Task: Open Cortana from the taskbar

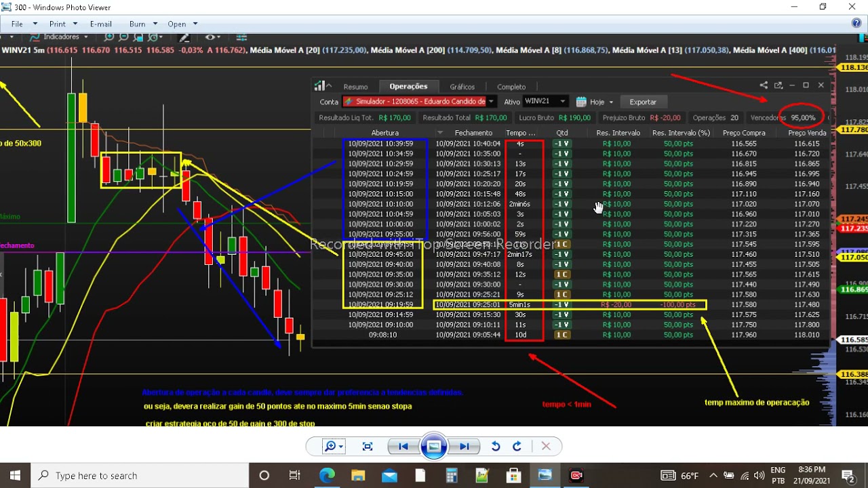Action: [264, 475]
